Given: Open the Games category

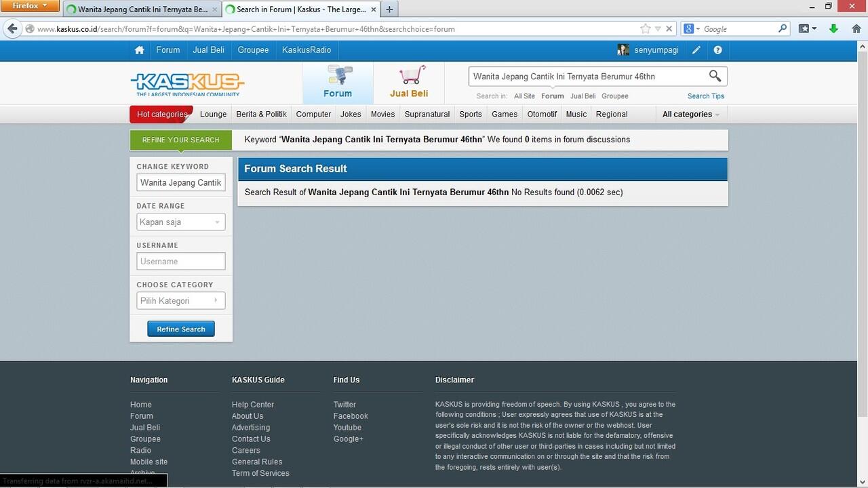Looking at the screenshot, I should 505,114.
